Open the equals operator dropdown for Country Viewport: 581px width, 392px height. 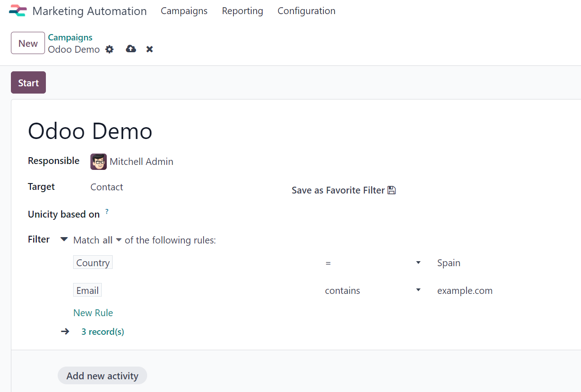point(373,263)
